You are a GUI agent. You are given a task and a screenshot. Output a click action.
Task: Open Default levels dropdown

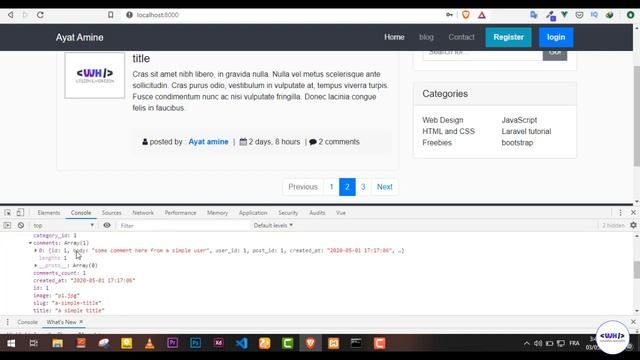pyautogui.click(x=273, y=225)
